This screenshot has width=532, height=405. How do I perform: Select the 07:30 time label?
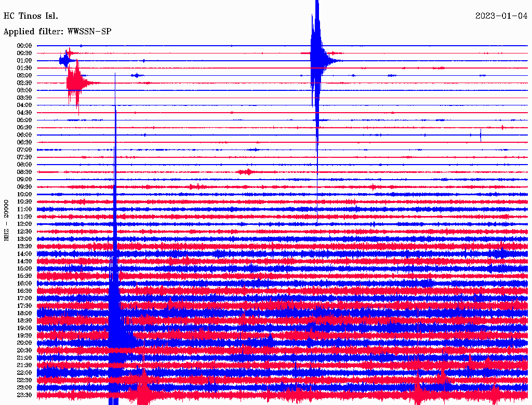(x=24, y=157)
